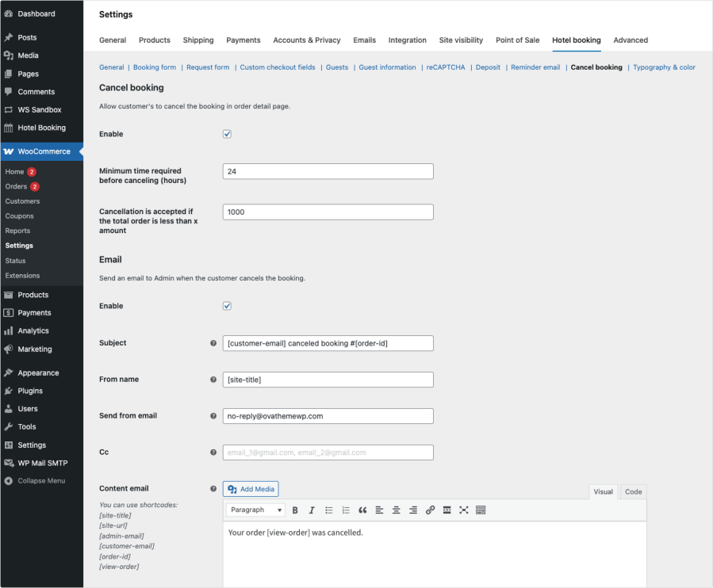Click the Add Media button
The image size is (713, 588).
pos(251,490)
